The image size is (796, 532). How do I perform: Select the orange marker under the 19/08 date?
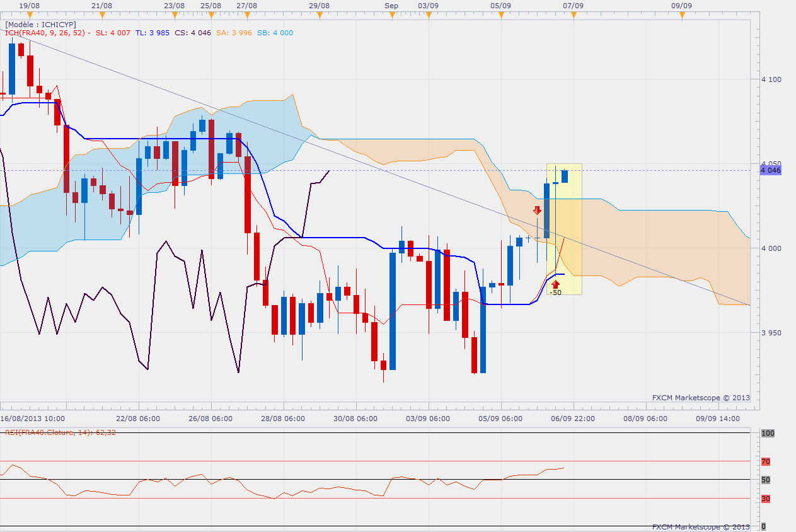(x=29, y=16)
